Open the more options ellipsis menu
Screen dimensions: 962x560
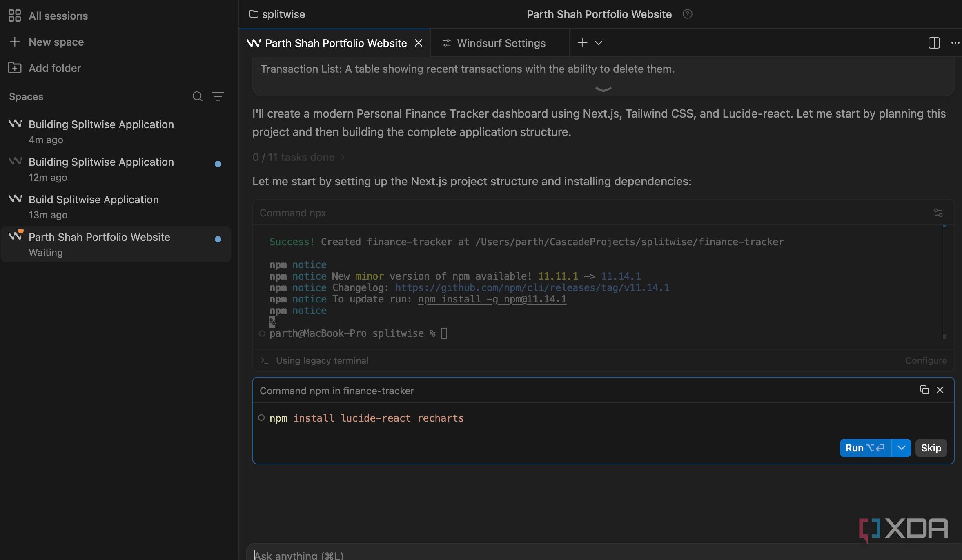[955, 43]
